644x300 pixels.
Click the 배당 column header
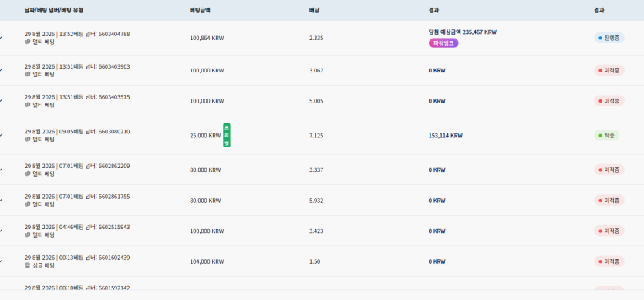click(x=314, y=10)
